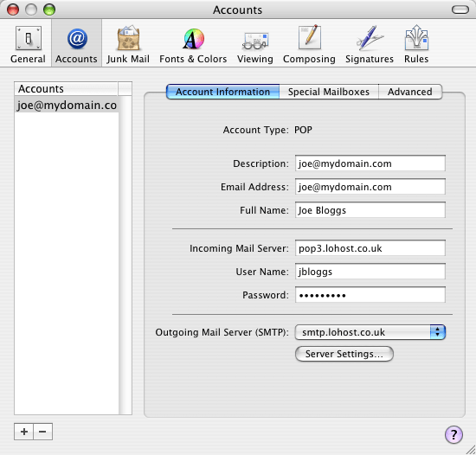Toggle toolbar with top-right pill button
The image size is (476, 455).
pos(460,10)
